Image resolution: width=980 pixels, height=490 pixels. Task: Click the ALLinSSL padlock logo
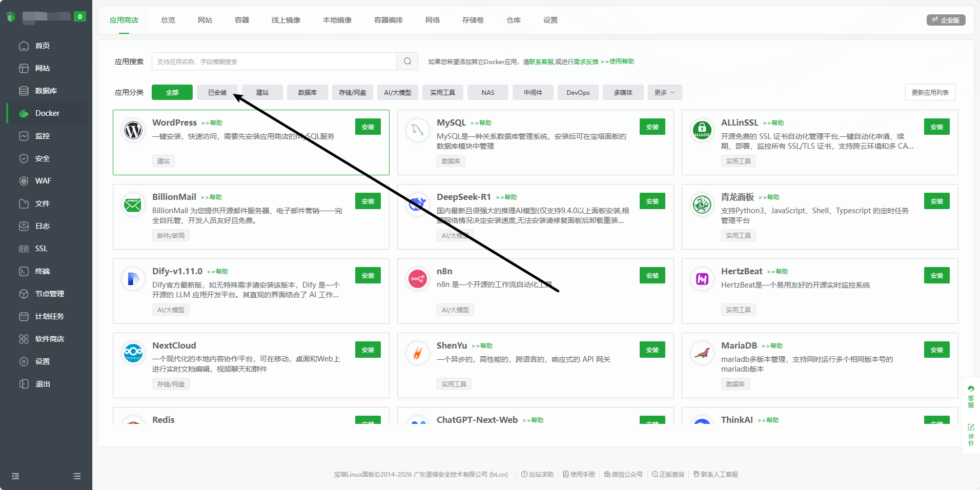pos(702,130)
